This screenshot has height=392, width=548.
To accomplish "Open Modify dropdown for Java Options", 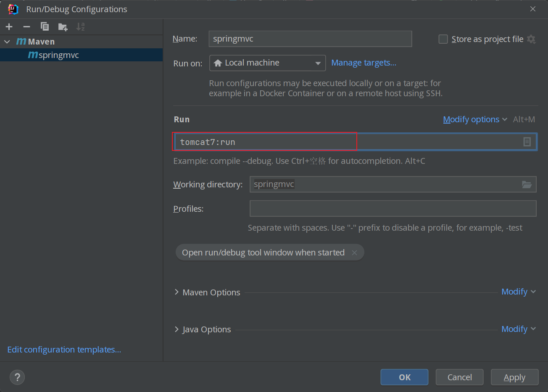I will pyautogui.click(x=519, y=329).
